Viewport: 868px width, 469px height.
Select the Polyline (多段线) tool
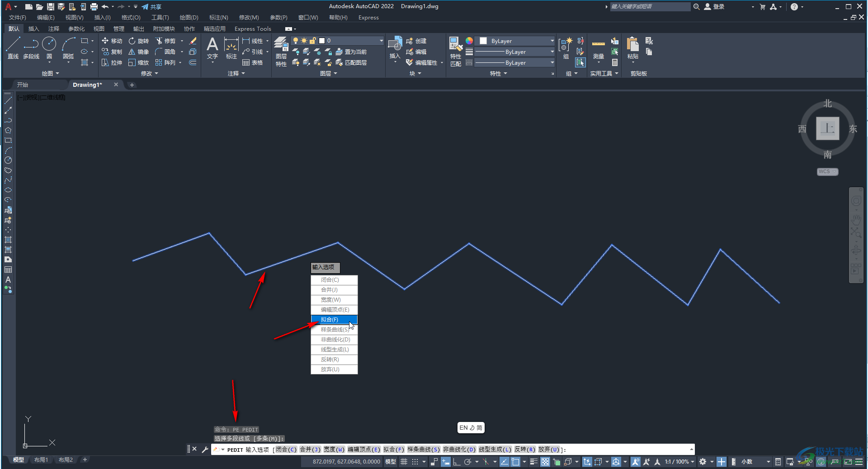(x=31, y=48)
